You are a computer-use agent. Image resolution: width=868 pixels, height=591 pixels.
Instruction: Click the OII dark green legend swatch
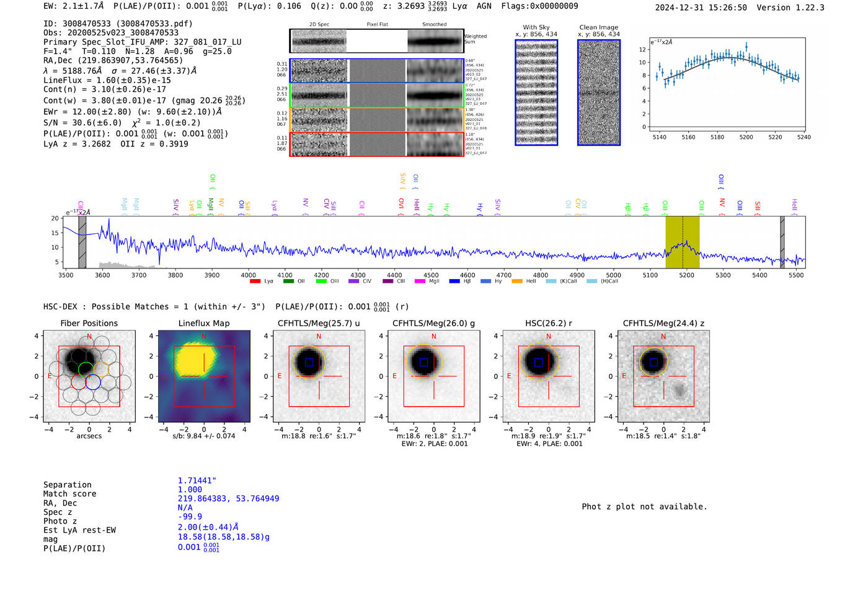coord(288,282)
